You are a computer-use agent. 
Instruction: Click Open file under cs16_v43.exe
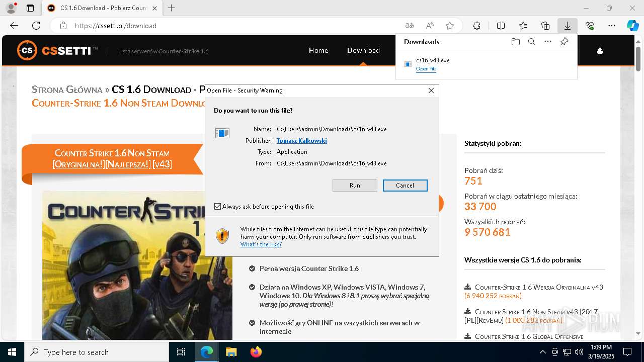tap(426, 69)
